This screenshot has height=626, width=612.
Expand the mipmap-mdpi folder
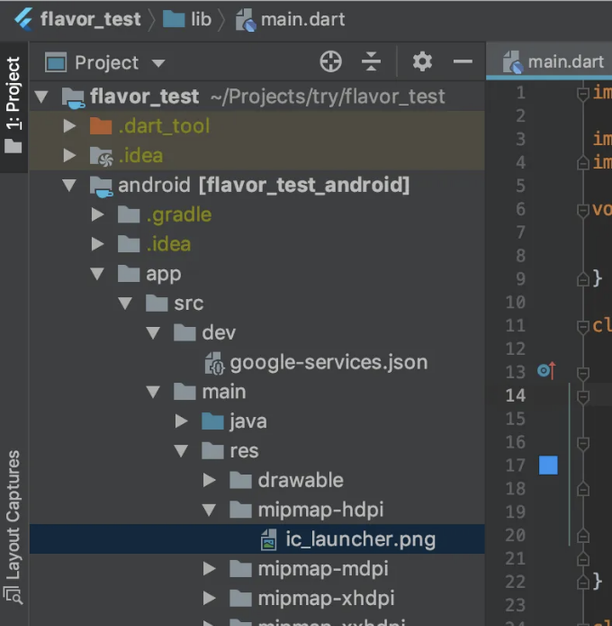(209, 569)
